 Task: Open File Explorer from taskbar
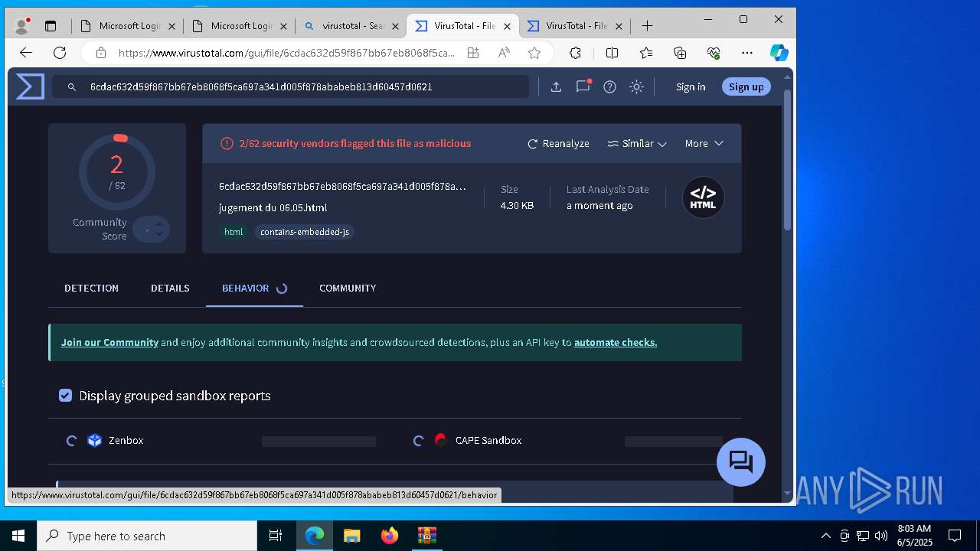pos(352,536)
